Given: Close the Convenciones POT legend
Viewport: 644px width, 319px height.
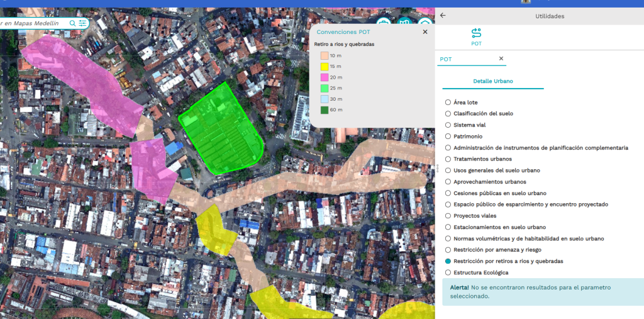Looking at the screenshot, I should tap(425, 31).
